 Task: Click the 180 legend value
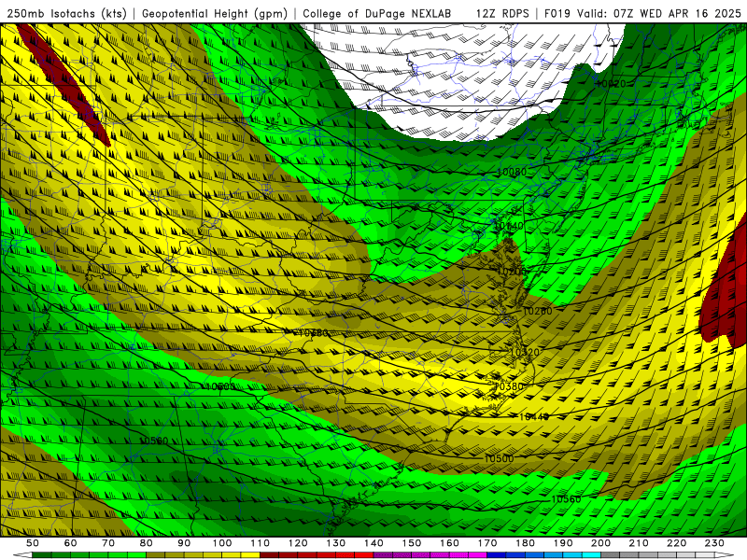click(x=525, y=543)
